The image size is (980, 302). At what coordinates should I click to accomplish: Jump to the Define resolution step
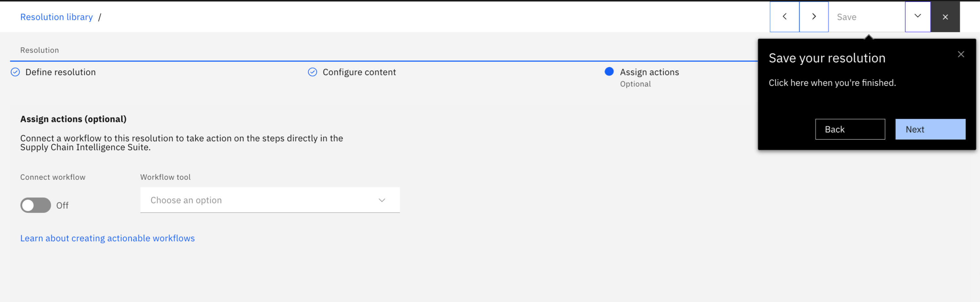[x=61, y=72]
